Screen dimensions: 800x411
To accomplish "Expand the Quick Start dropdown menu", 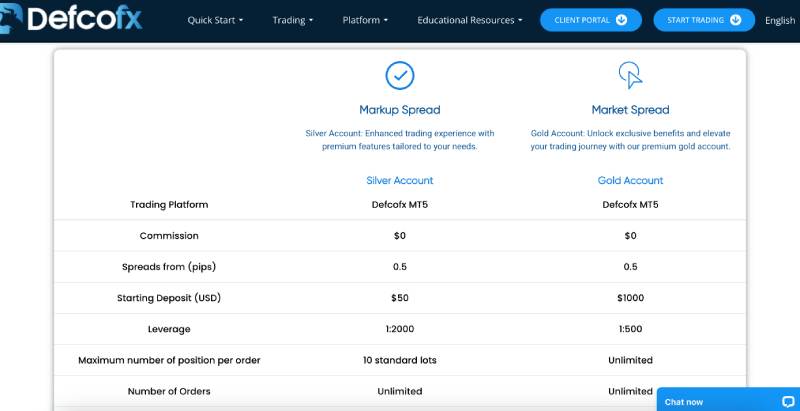I will point(215,20).
